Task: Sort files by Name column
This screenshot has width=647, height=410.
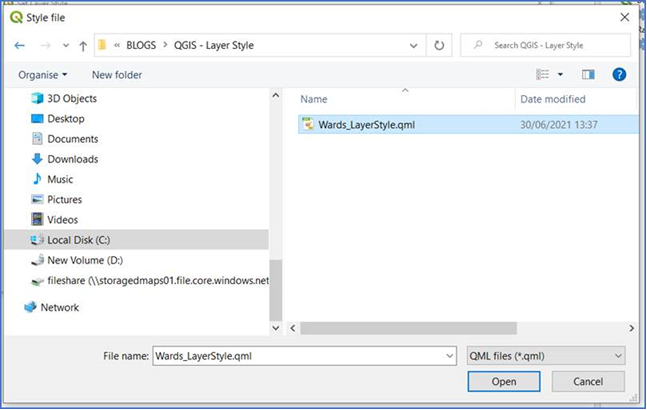Action: pos(314,99)
